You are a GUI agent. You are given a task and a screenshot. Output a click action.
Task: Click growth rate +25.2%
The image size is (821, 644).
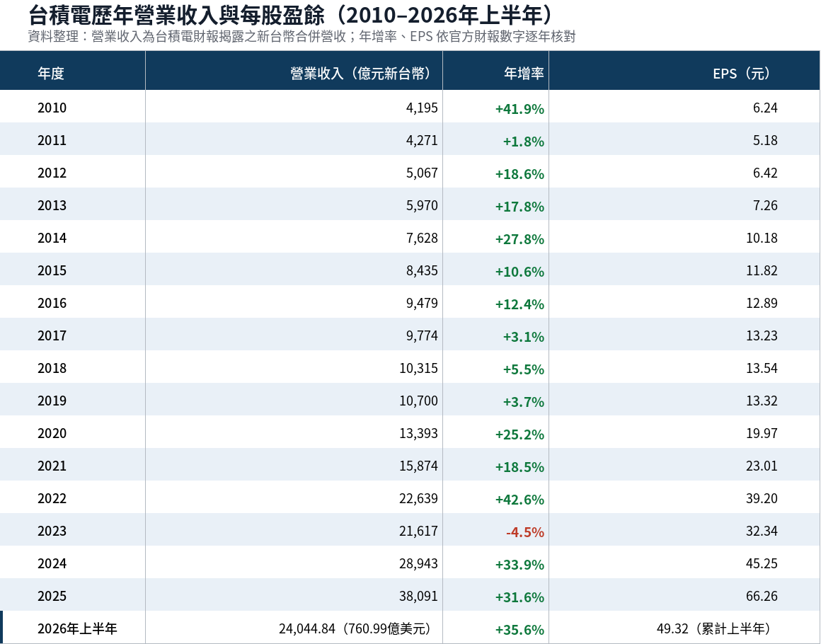point(519,434)
